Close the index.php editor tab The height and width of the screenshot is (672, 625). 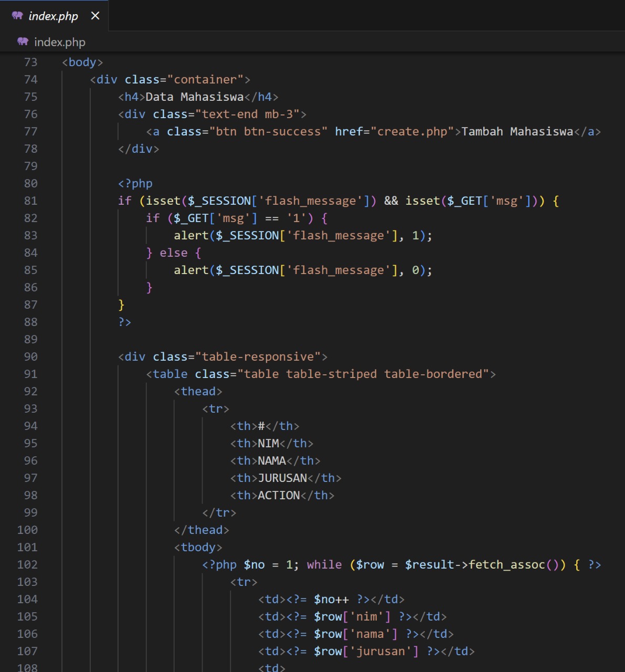95,16
